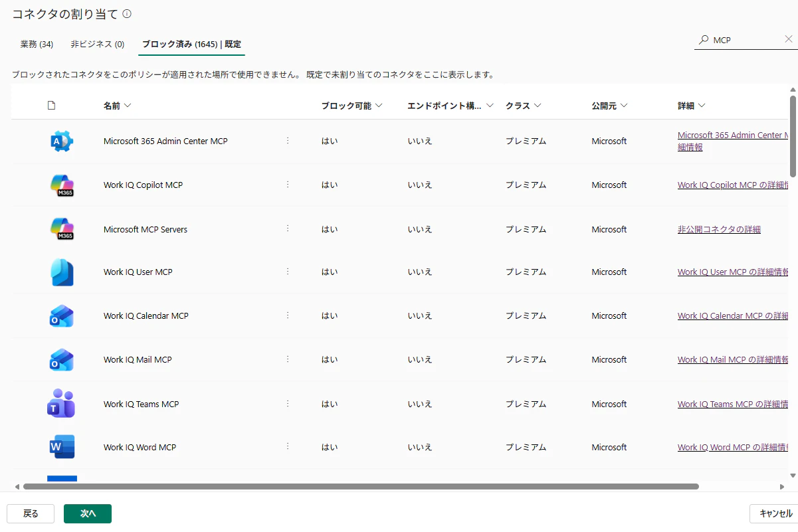
Task: Click the search magnifier icon
Action: tap(704, 40)
